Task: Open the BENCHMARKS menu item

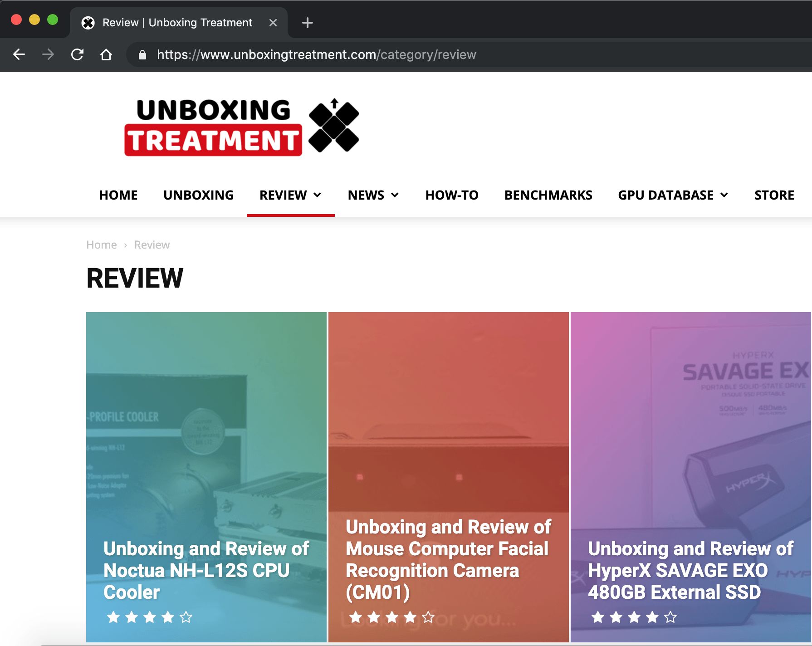Action: click(x=548, y=195)
